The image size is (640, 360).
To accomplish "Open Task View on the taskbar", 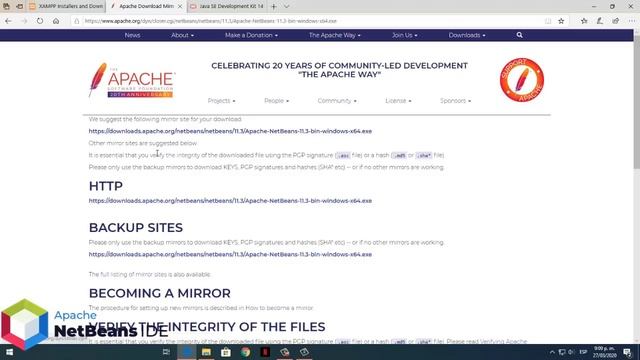I will [166, 352].
